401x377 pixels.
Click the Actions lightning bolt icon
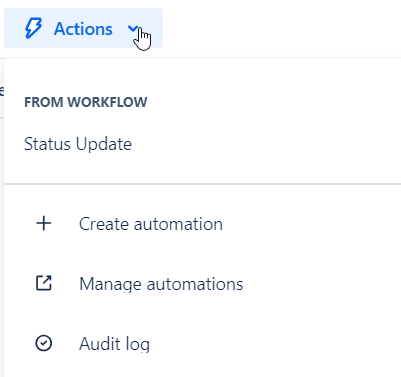point(33,28)
